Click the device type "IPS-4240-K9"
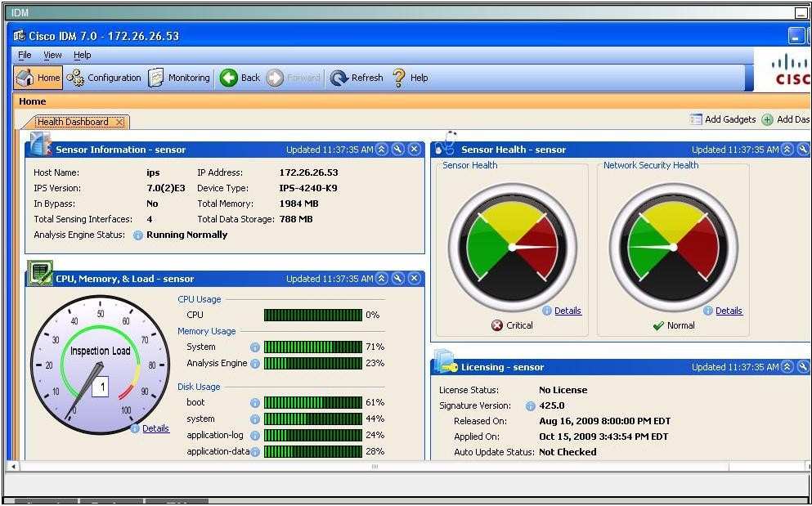The width and height of the screenshot is (812, 506). [308, 188]
